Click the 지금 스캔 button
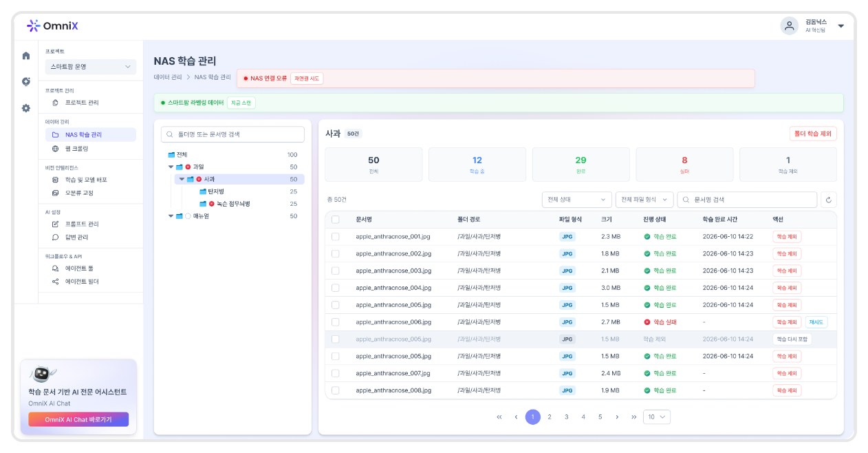 point(241,103)
